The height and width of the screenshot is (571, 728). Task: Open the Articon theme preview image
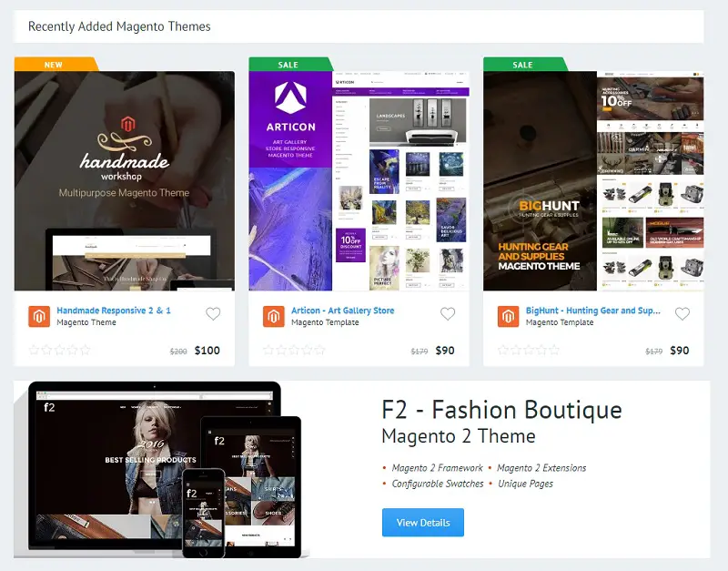[359, 180]
